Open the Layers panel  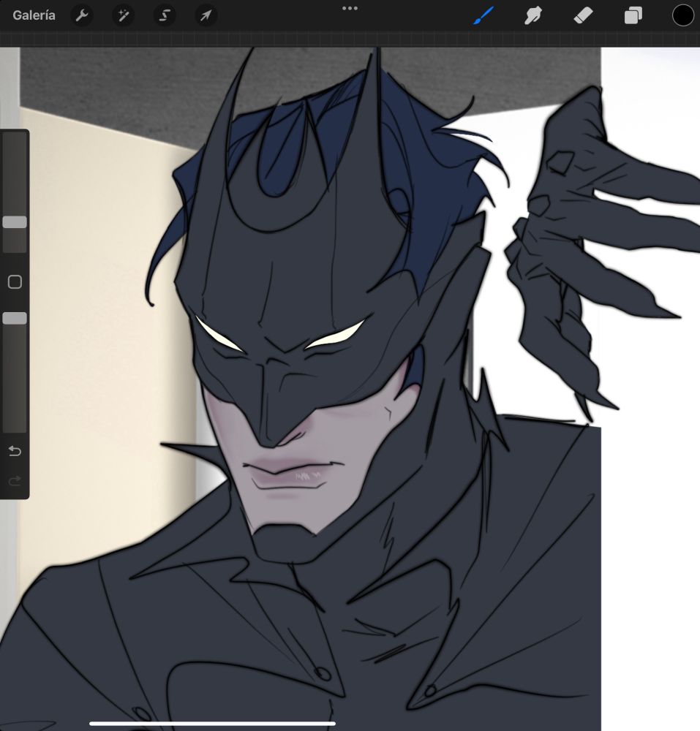[x=633, y=15]
